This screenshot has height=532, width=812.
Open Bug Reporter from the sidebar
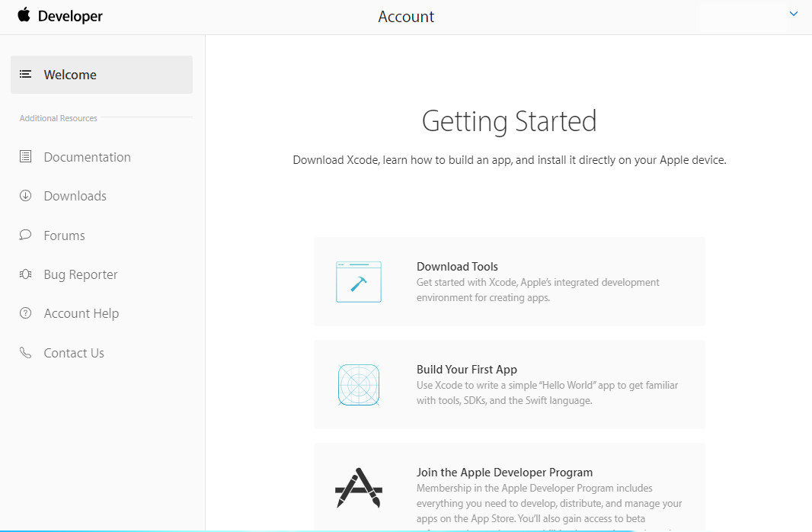[x=80, y=274]
